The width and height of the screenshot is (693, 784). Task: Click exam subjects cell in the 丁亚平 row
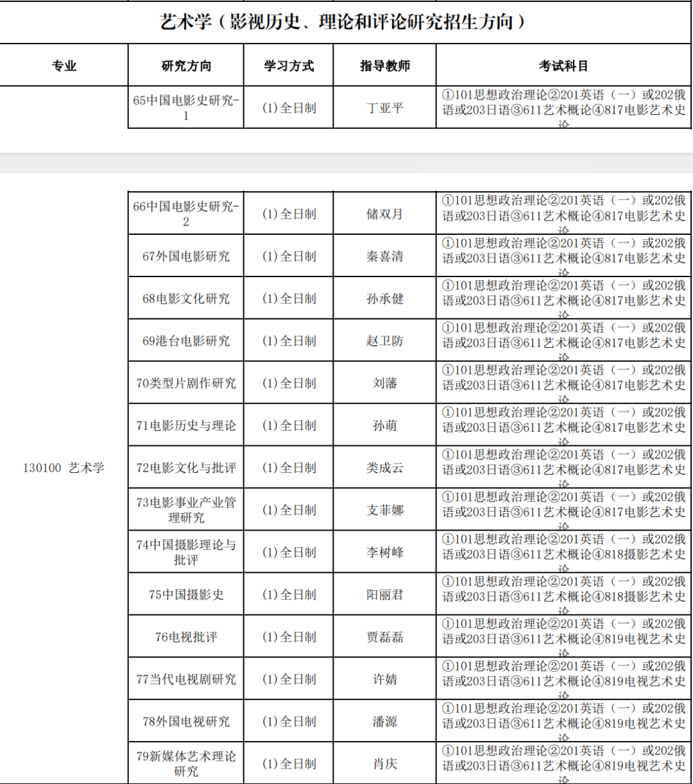[x=563, y=108]
